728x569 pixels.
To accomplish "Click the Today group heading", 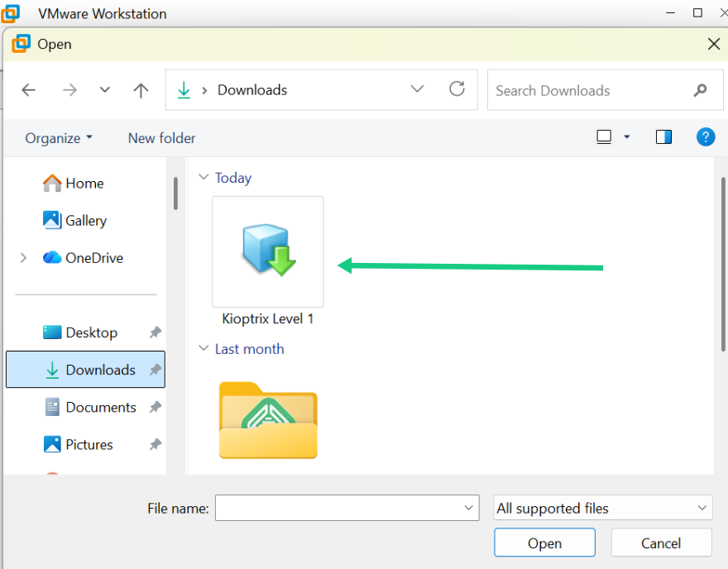I will 233,178.
